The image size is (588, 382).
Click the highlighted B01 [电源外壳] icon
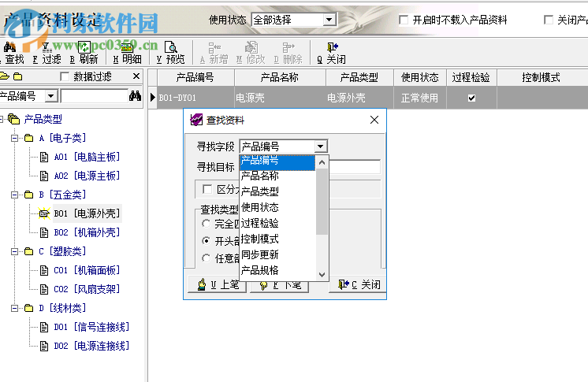pos(44,213)
